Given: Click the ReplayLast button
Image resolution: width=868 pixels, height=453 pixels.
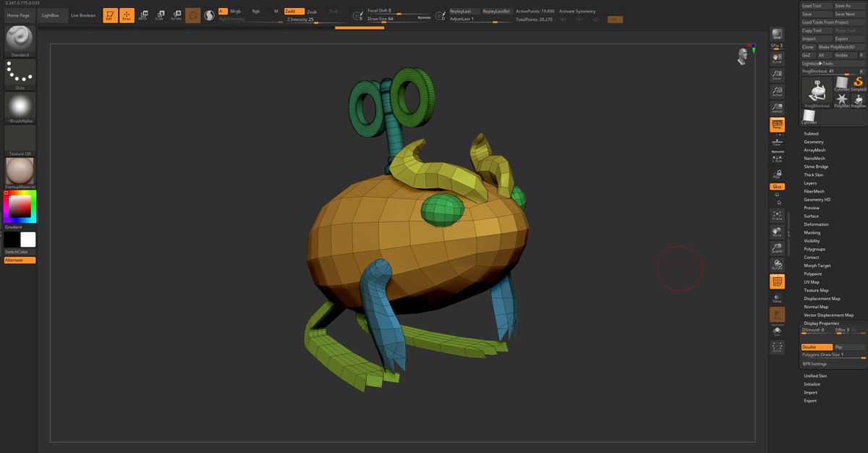Looking at the screenshot, I should click(464, 12).
